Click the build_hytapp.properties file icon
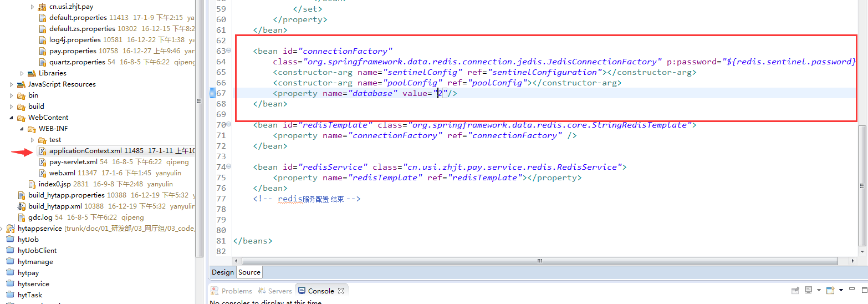This screenshot has width=868, height=304. (22, 195)
